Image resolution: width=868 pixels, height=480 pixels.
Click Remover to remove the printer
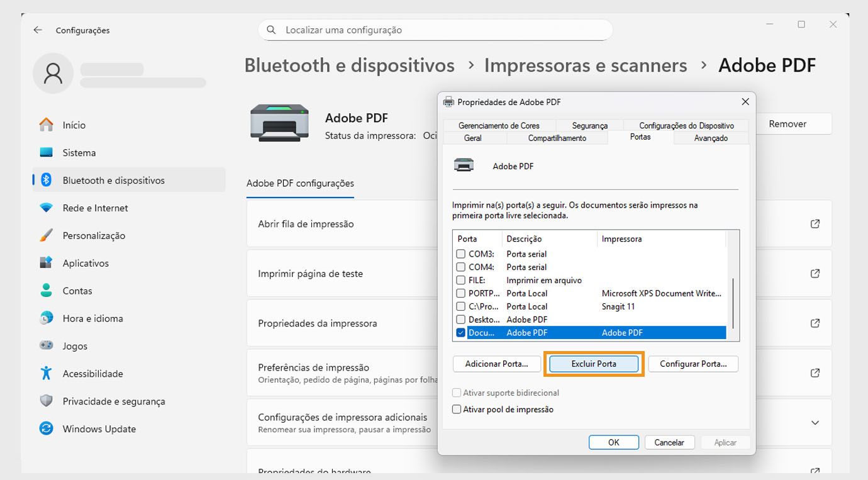coord(788,123)
